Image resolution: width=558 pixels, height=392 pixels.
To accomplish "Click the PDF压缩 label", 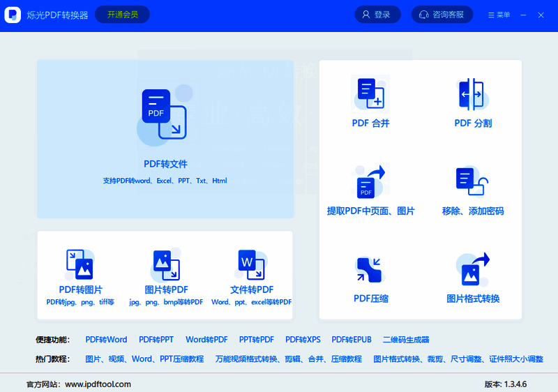I will (371, 299).
